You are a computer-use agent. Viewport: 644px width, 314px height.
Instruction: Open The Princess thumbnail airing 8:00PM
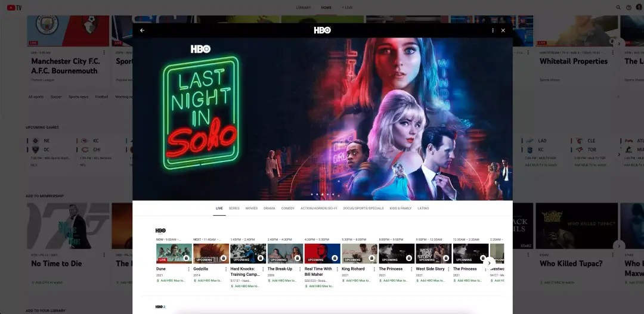point(397,253)
